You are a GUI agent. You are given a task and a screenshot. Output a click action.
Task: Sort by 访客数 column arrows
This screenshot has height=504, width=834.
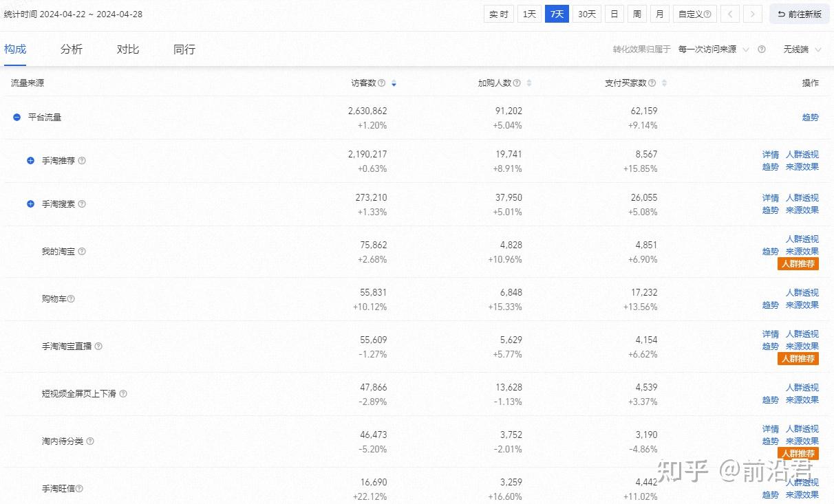(x=394, y=83)
